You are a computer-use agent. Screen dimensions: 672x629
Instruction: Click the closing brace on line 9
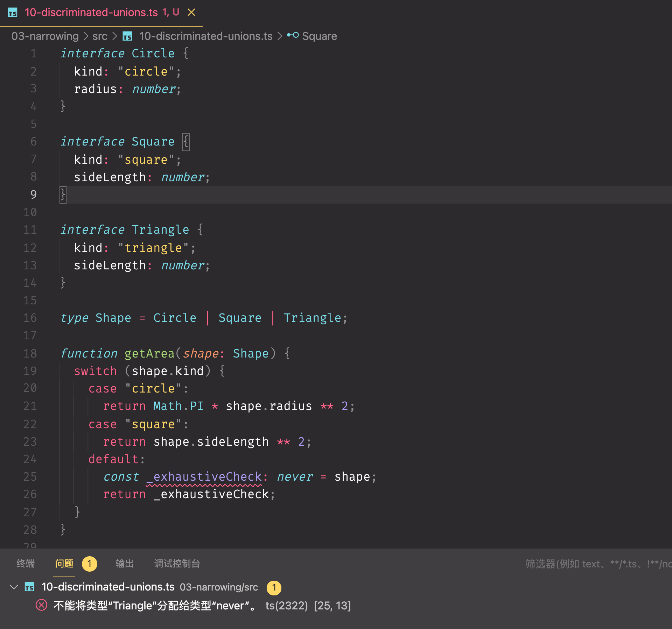[63, 195]
